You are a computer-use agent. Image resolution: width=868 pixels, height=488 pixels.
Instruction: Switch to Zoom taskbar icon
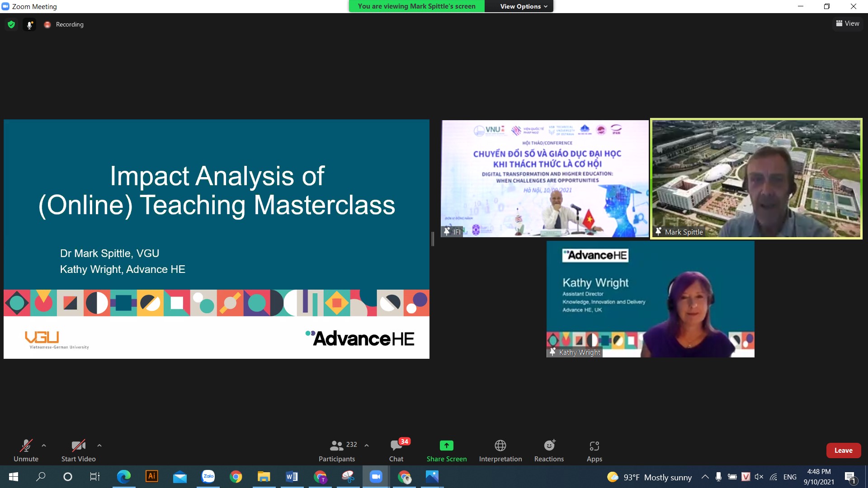[376, 477]
